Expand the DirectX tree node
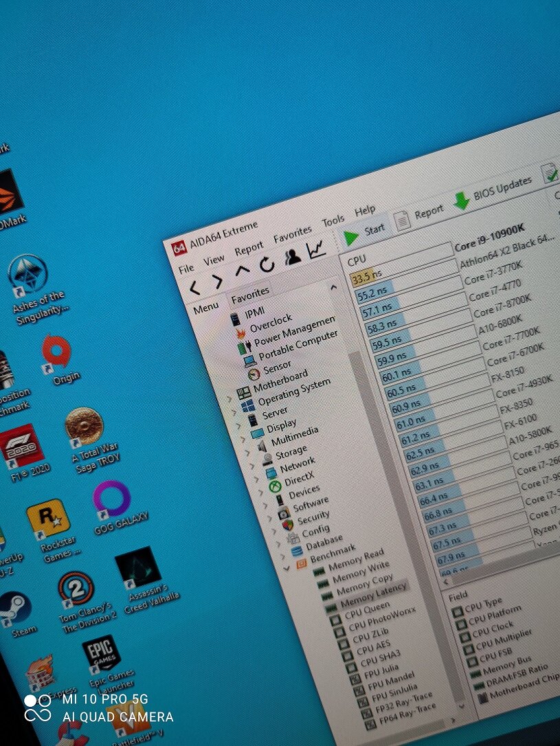 [x=262, y=491]
